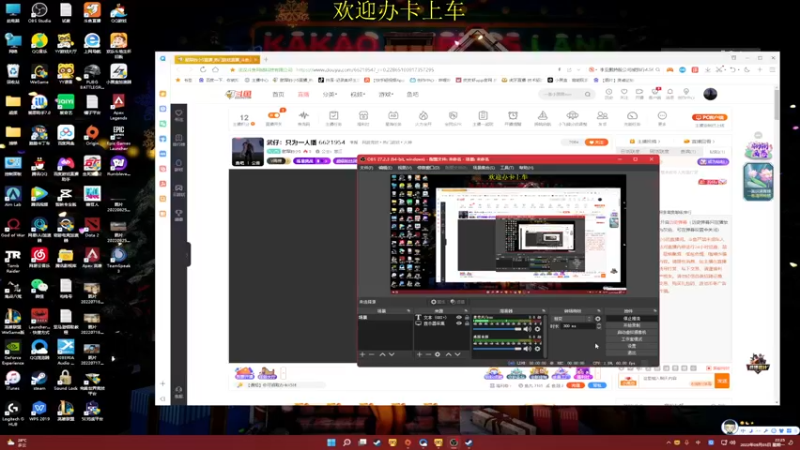This screenshot has height=450, width=800.
Task: Click 开始录制 button in OBS controls
Action: click(632, 326)
